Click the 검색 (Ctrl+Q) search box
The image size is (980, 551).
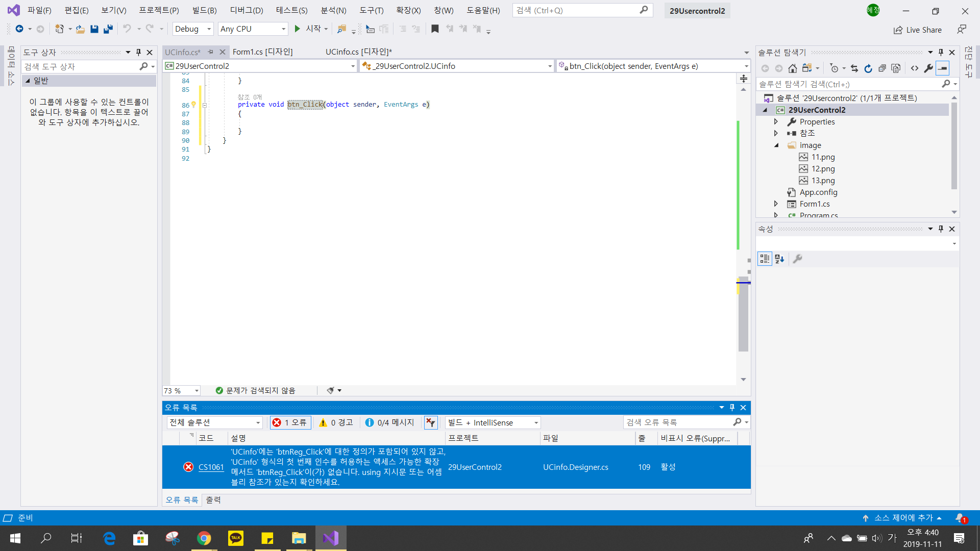(577, 10)
